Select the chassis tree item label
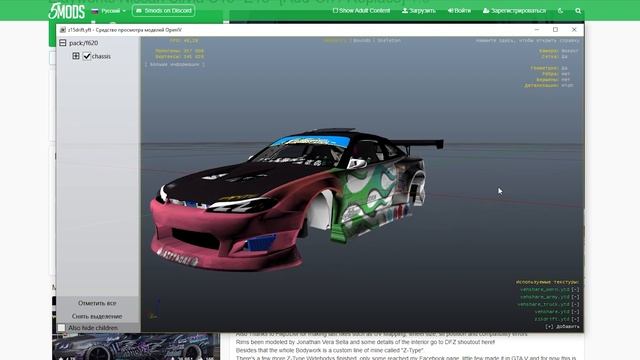This screenshot has width=640, height=360. [101, 56]
